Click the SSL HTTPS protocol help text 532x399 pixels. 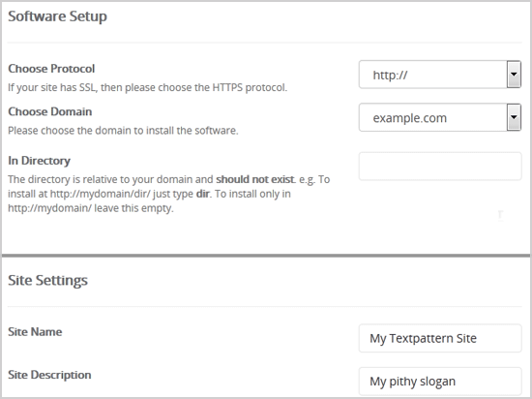coord(148,87)
